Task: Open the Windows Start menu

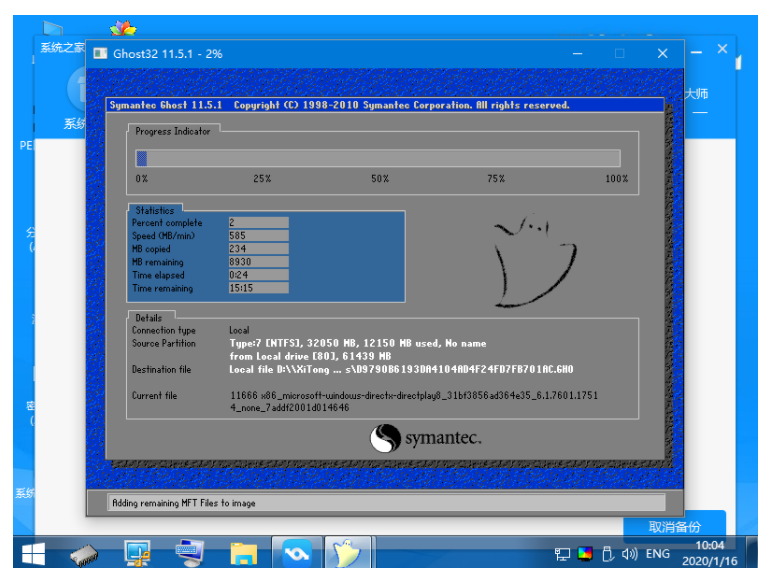Action: tap(33, 553)
